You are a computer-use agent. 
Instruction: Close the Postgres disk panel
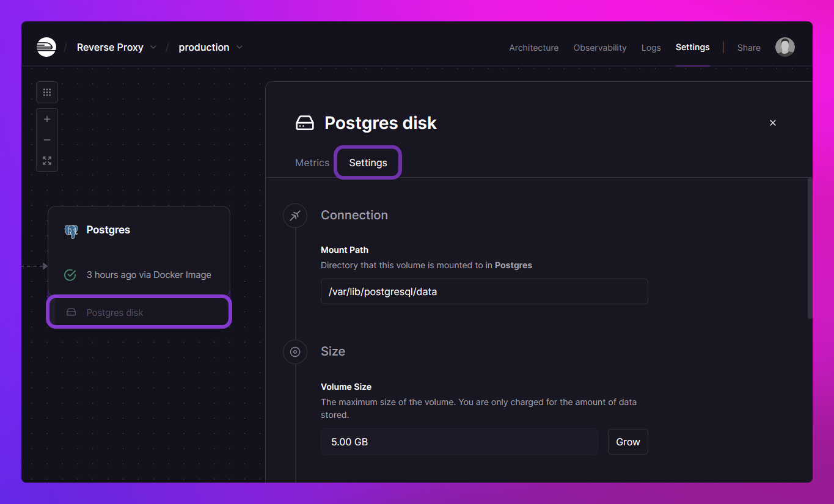click(x=773, y=123)
